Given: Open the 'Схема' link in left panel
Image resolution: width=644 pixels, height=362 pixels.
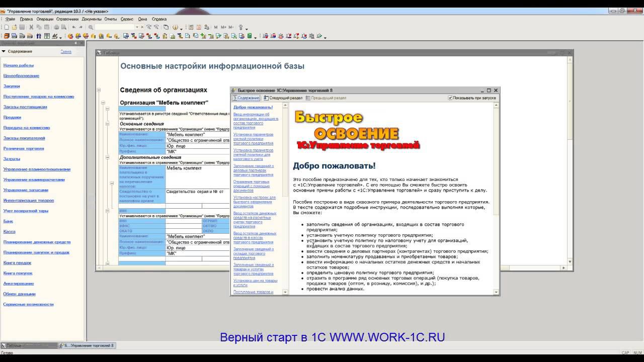Looking at the screenshot, I should [66, 51].
